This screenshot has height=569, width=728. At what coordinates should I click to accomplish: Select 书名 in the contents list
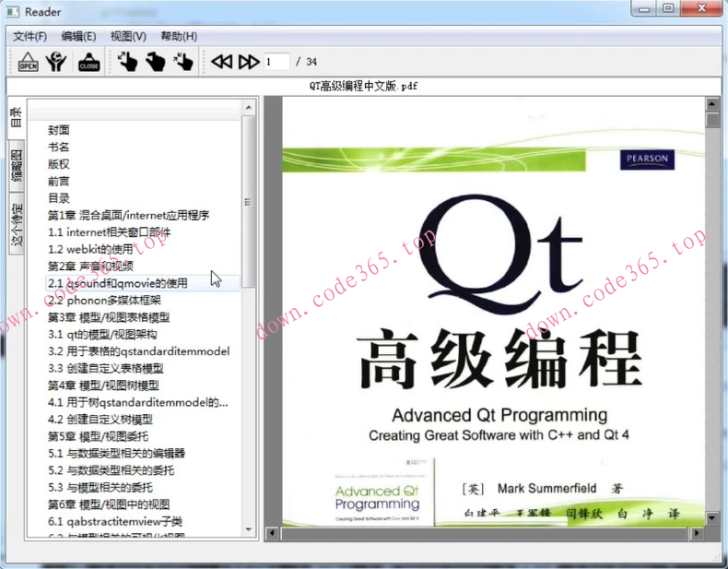(58, 148)
